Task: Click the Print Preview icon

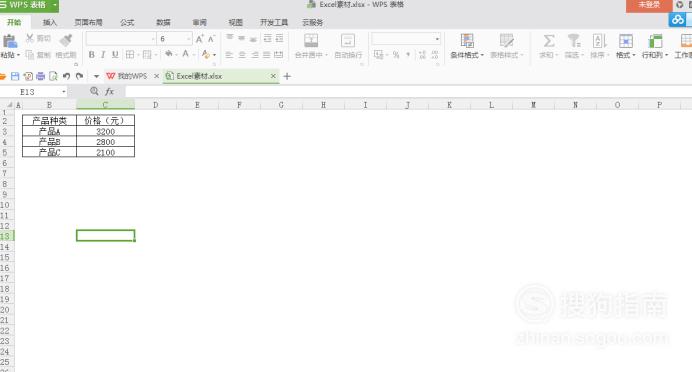Action: [53, 76]
